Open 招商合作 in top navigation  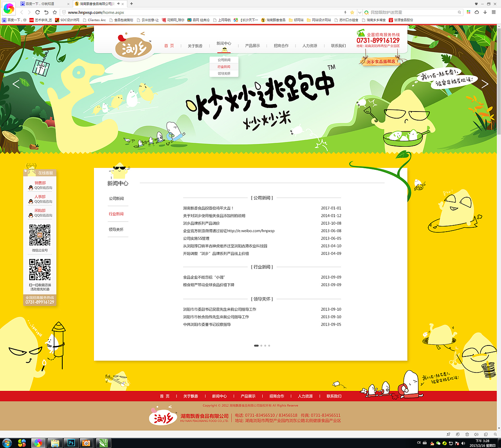pyautogui.click(x=281, y=46)
